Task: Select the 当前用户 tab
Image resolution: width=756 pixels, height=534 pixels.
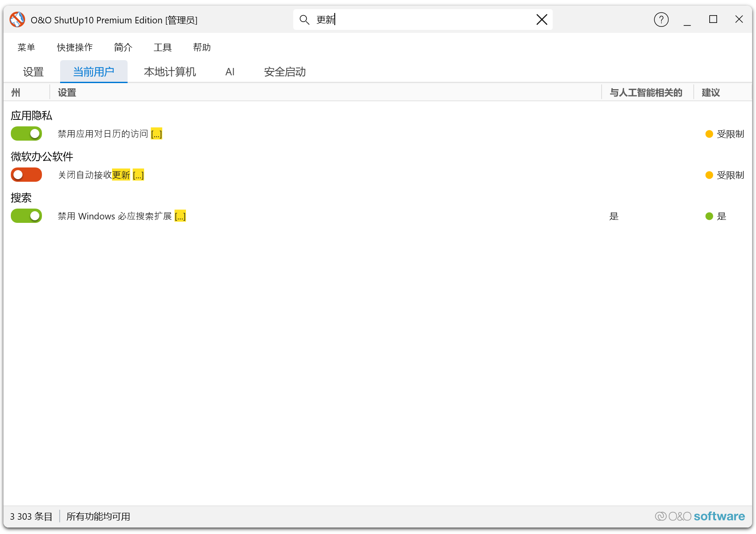Action: pos(94,72)
